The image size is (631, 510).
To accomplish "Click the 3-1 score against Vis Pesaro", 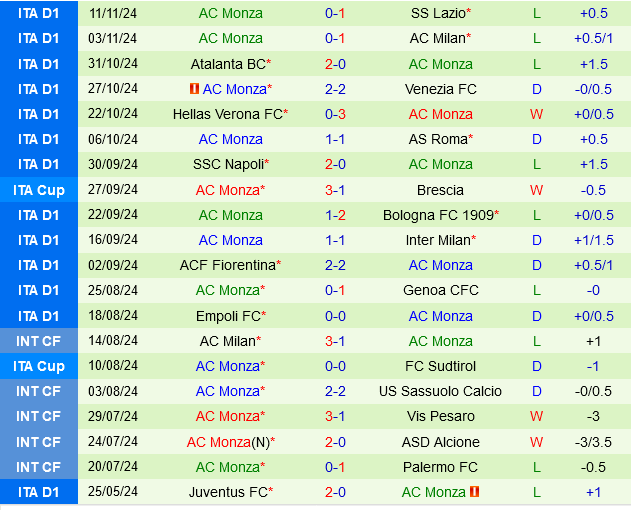I will (x=335, y=416).
